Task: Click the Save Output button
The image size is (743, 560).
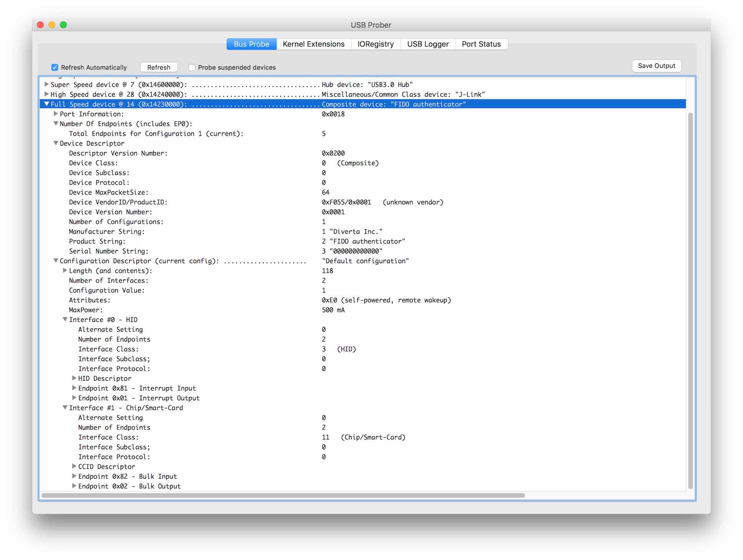Action: coord(656,66)
